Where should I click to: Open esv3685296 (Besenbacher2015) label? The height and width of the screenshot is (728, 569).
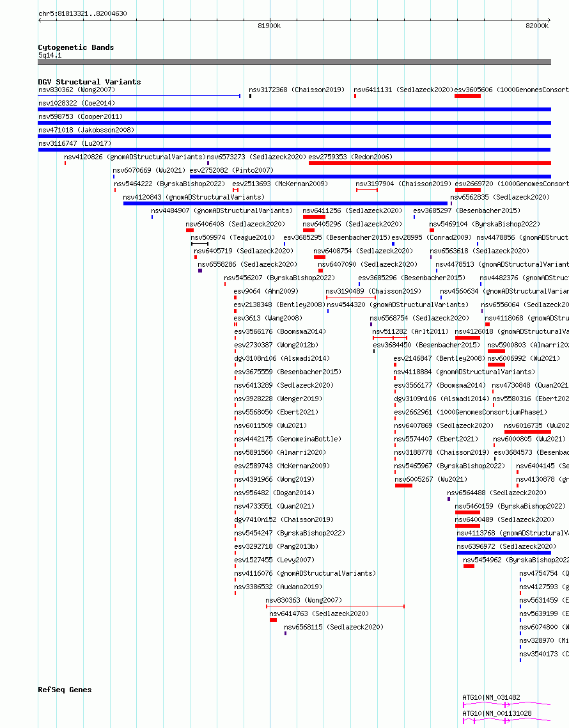point(412,278)
